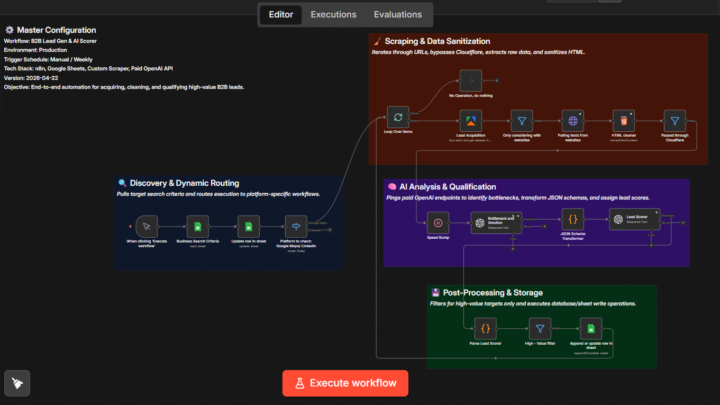Image resolution: width=720 pixels, height=405 pixels.
Task: Click the Parse Lead Scorer code node
Action: (485, 329)
